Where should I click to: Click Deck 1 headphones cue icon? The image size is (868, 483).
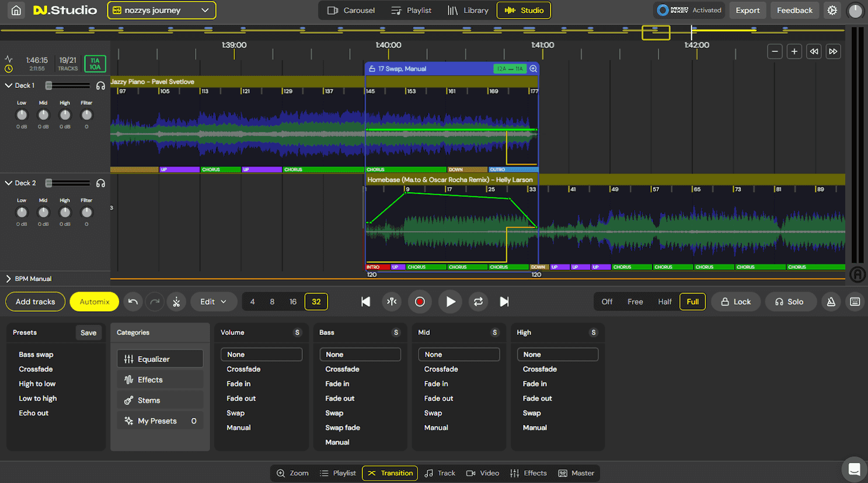pos(100,86)
